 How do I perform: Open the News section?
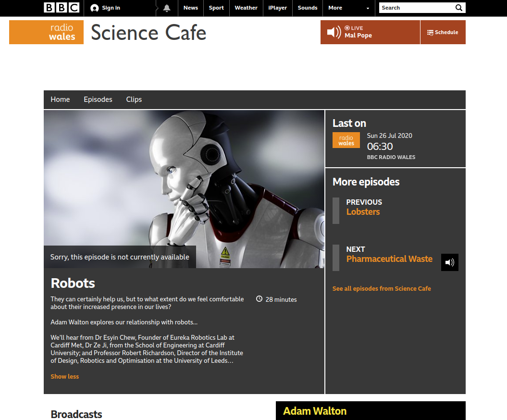[x=191, y=8]
